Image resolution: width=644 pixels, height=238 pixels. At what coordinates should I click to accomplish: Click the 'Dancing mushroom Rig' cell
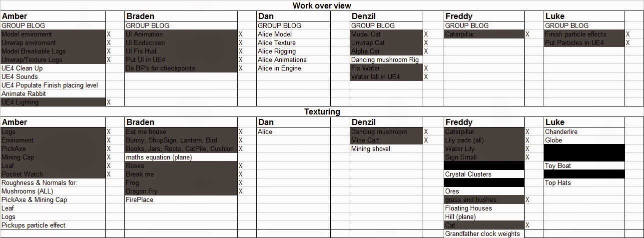point(386,60)
